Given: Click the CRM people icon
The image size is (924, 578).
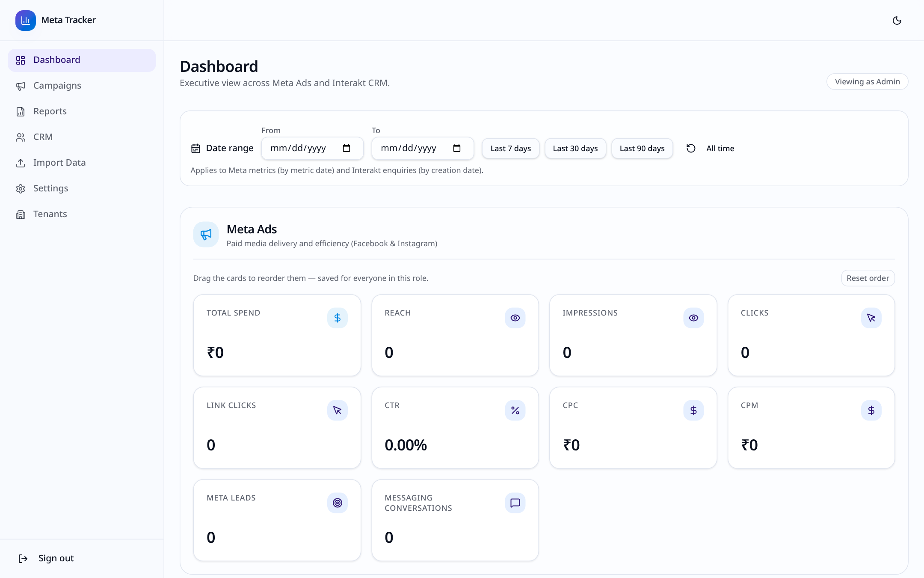Looking at the screenshot, I should (x=21, y=137).
